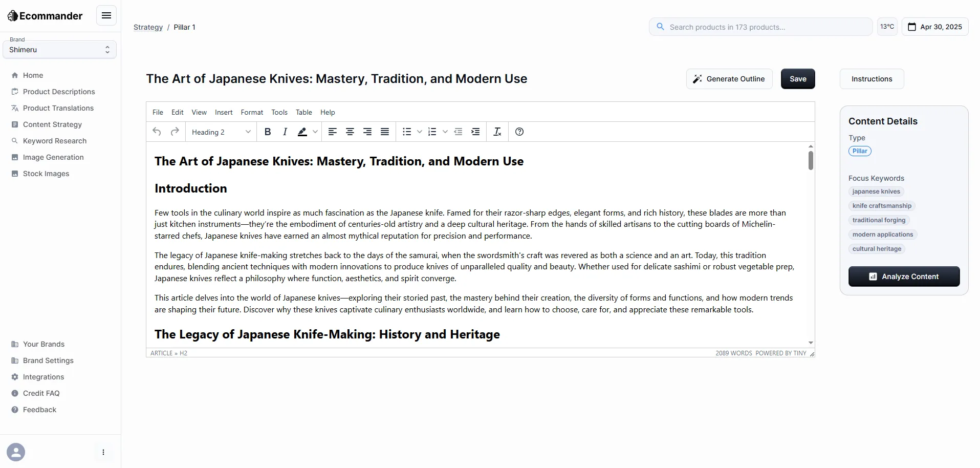Screen dimensions: 980x468
Task: Click the Bold formatting icon
Action: click(x=268, y=132)
